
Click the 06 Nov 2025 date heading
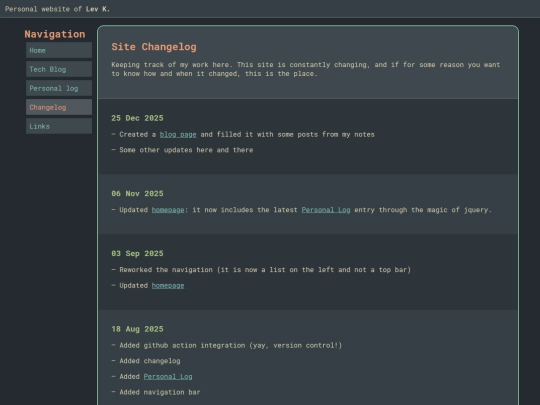point(137,194)
